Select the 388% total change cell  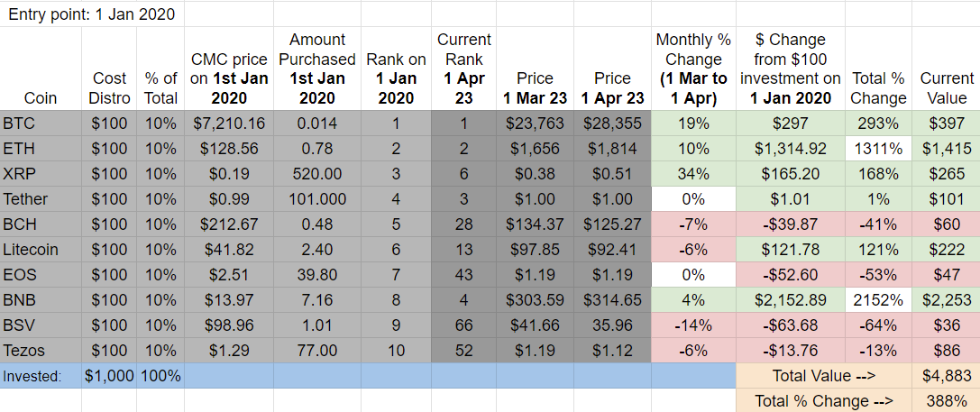(x=947, y=400)
